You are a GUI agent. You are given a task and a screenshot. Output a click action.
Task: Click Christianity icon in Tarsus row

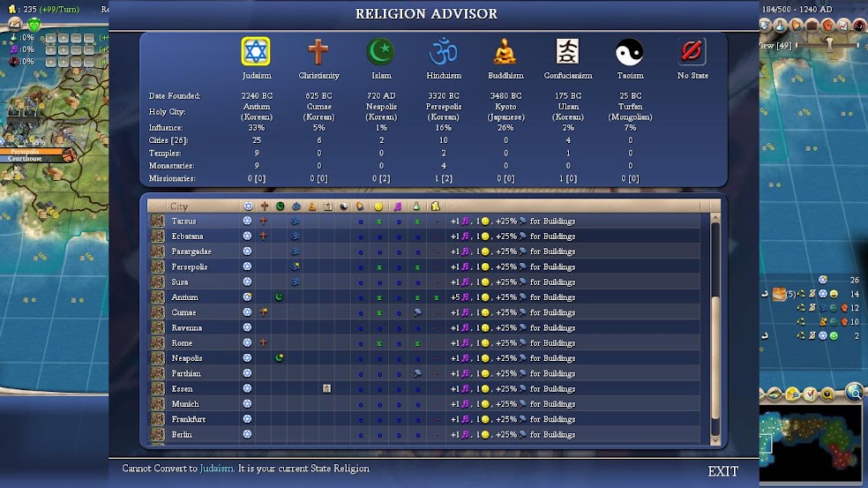264,221
